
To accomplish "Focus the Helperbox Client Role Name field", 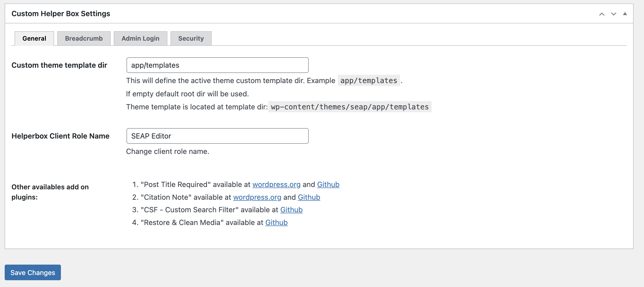I will 217,136.
